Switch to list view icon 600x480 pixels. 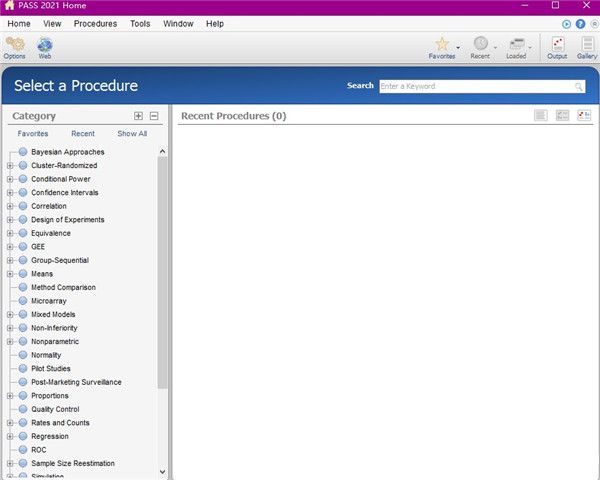point(541,116)
